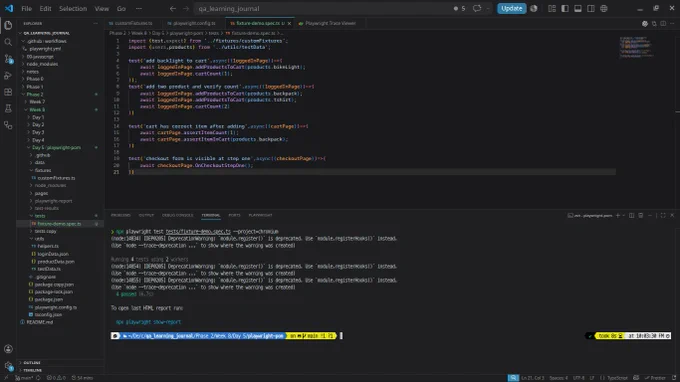Viewport: 680px width, 382px height.
Task: Expand the Day 4 folder
Action: tap(38, 140)
